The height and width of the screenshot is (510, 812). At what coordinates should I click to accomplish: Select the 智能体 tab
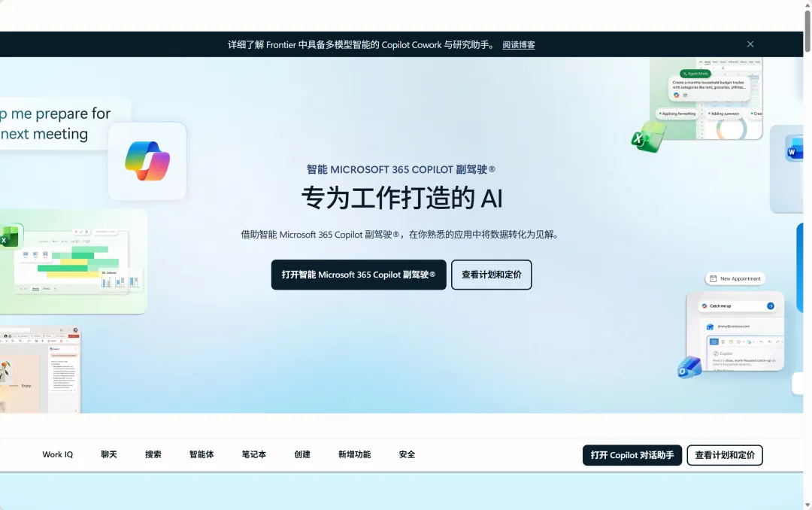tap(201, 454)
